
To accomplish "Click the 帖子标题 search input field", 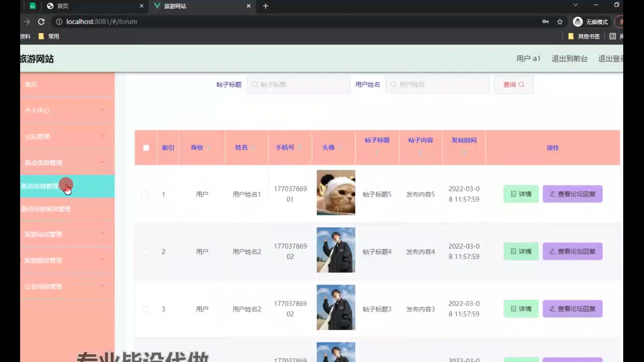I will (x=299, y=84).
